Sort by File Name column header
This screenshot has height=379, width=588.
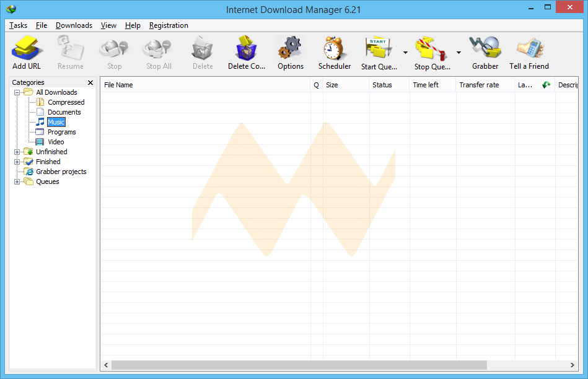(206, 85)
